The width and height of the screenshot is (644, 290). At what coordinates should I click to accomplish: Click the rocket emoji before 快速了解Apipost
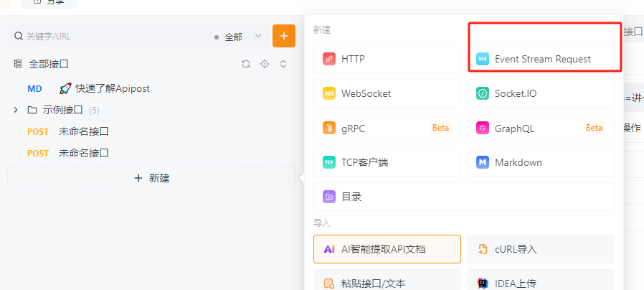(65, 88)
